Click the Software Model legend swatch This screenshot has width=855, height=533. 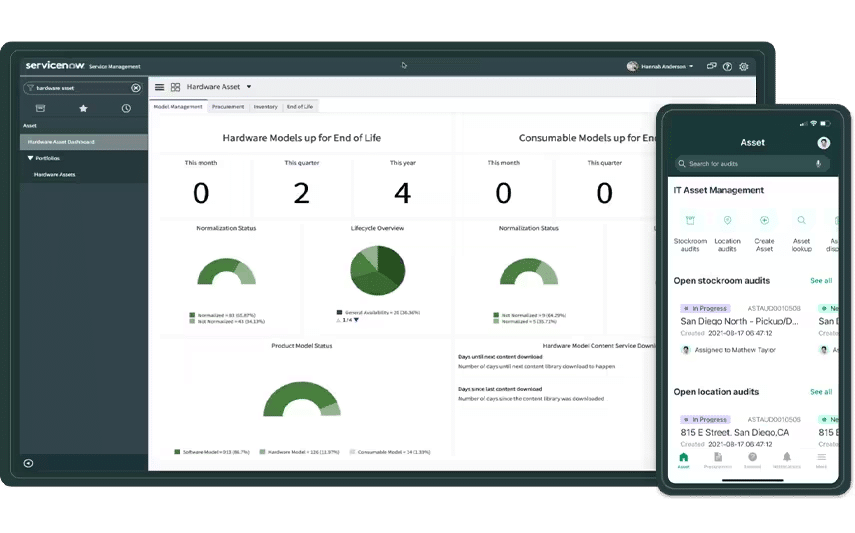click(177, 452)
